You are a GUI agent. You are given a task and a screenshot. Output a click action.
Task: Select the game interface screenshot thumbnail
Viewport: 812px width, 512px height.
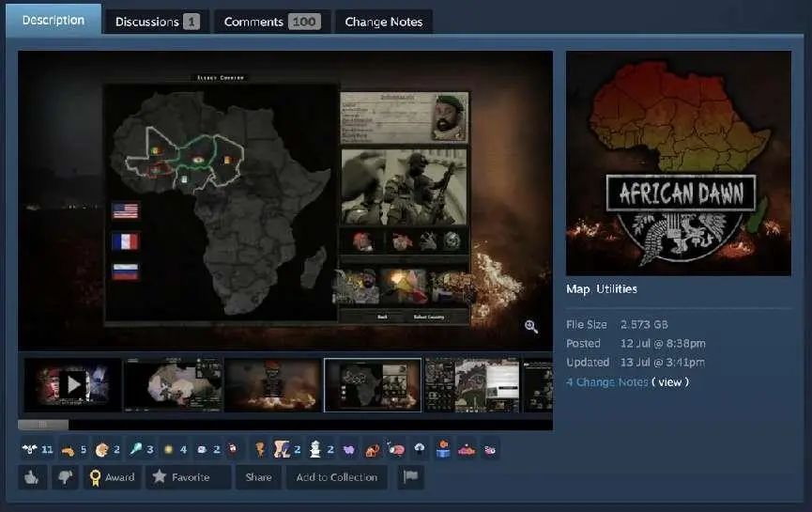pos(472,385)
